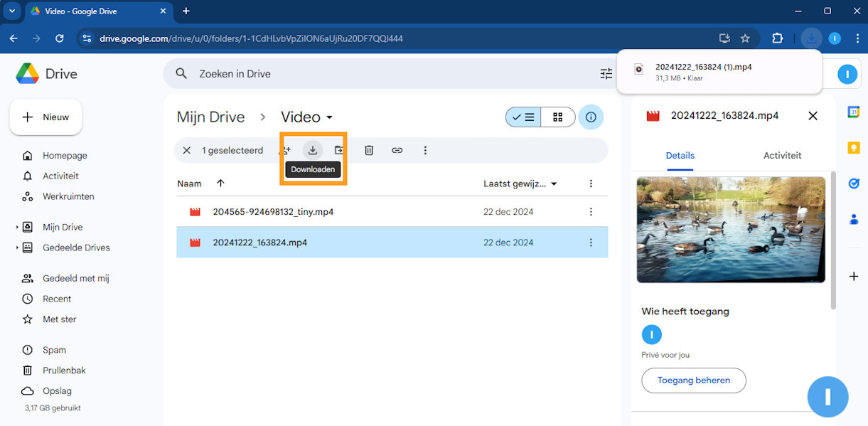Image resolution: width=868 pixels, height=426 pixels.
Task: Close the details panel
Action: point(813,116)
